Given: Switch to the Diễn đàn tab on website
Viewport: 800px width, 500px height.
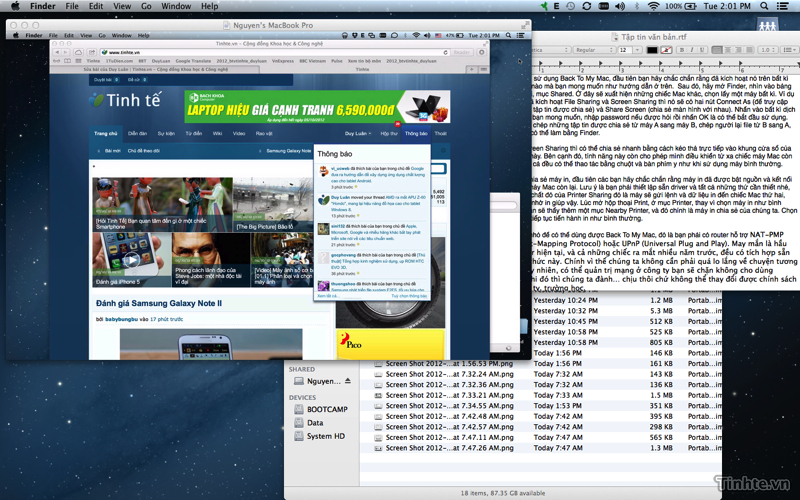Looking at the screenshot, I should [137, 133].
